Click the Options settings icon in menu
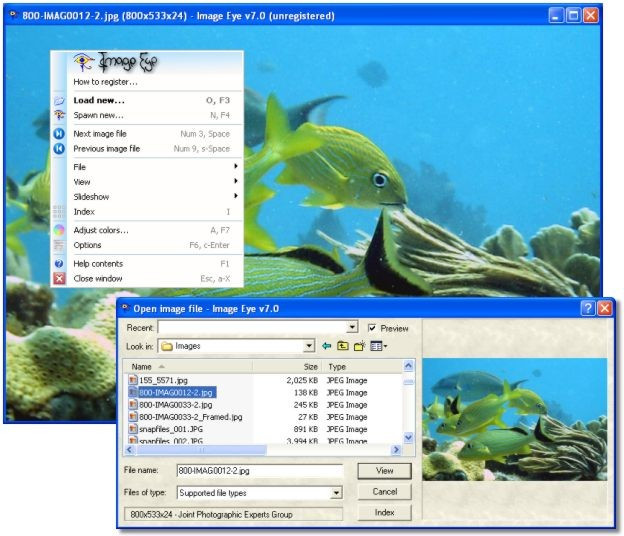The image size is (624, 536). [x=59, y=245]
